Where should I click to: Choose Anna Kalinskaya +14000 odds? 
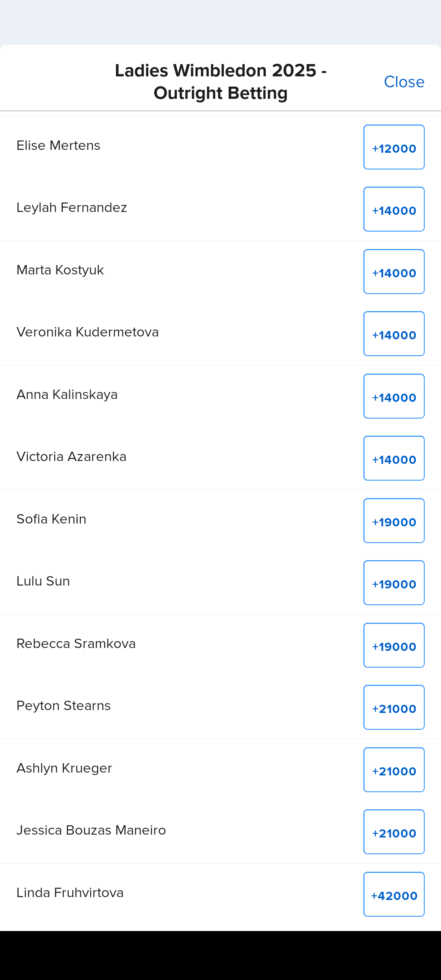pos(394,396)
